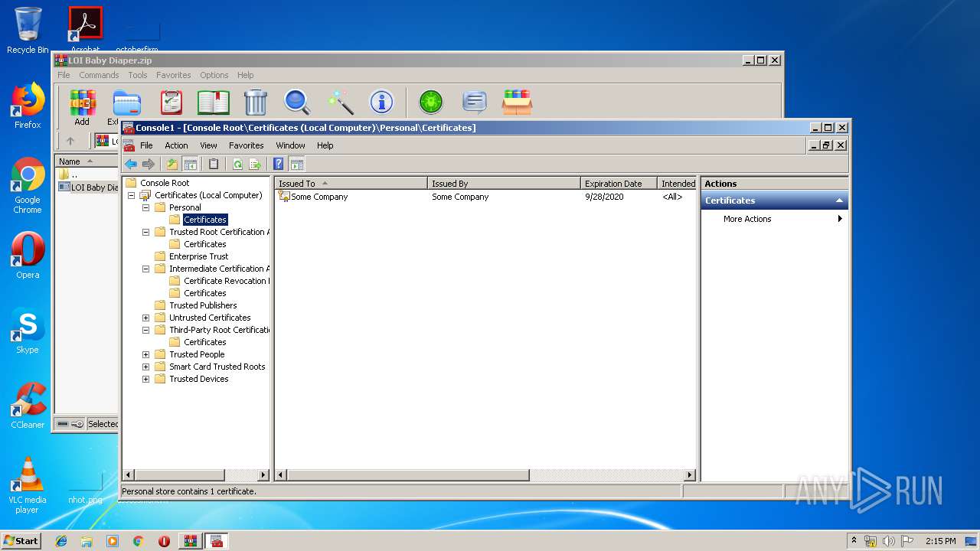Click the clipboard Copy icon in Console1 toolbar

(214, 164)
